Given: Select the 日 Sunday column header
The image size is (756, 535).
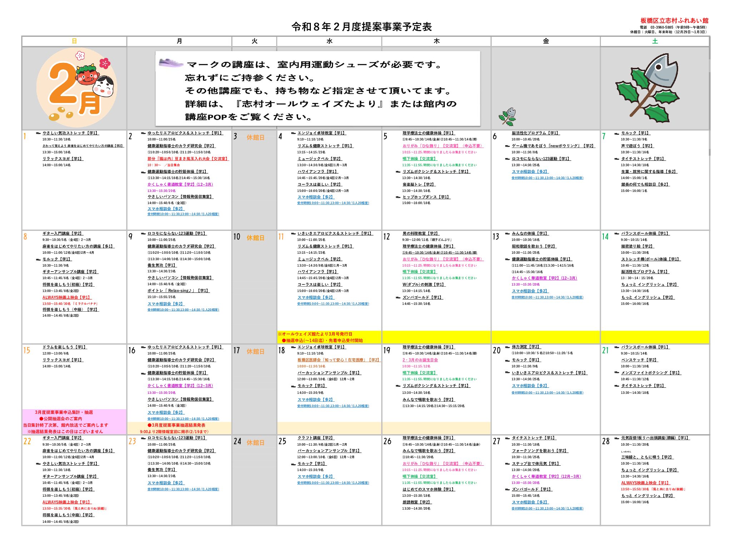Looking at the screenshot, I should point(74,41).
